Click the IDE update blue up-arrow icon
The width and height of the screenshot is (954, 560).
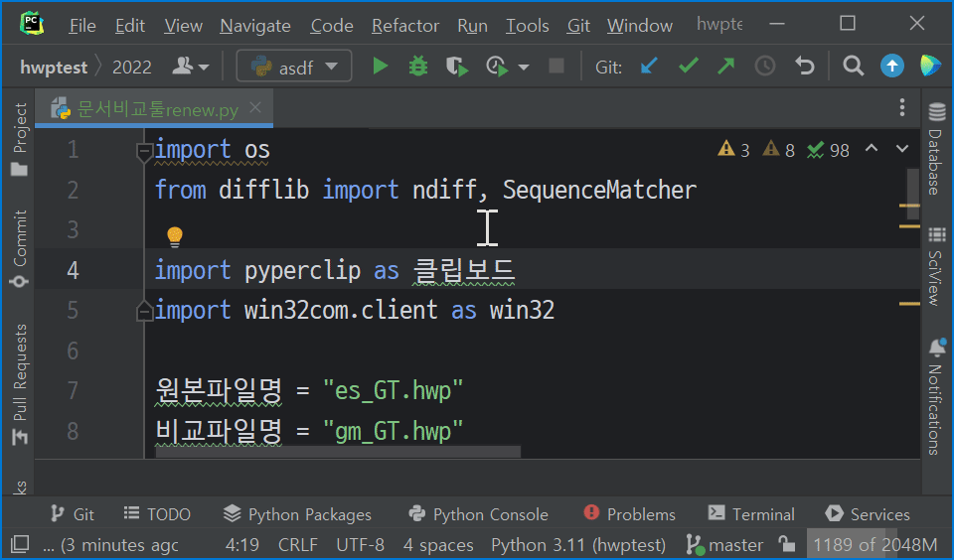(x=892, y=66)
